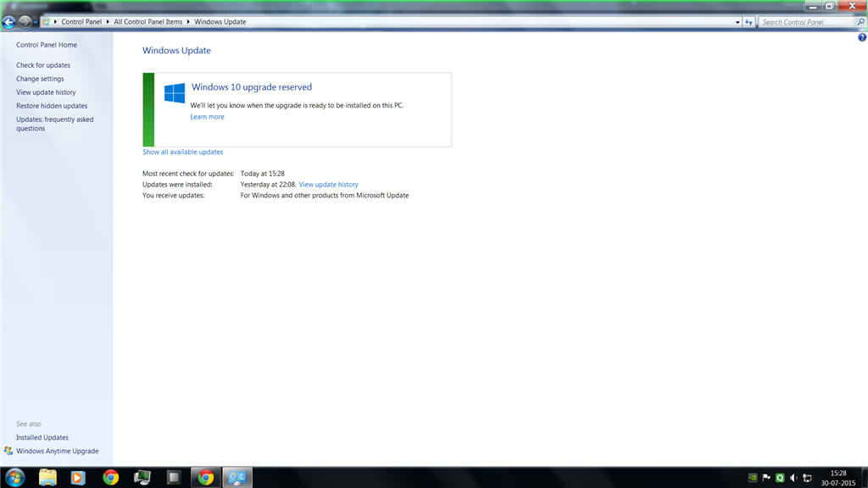The width and height of the screenshot is (868, 488).
Task: Open Windows Anytime Upgrade
Action: pos(57,451)
